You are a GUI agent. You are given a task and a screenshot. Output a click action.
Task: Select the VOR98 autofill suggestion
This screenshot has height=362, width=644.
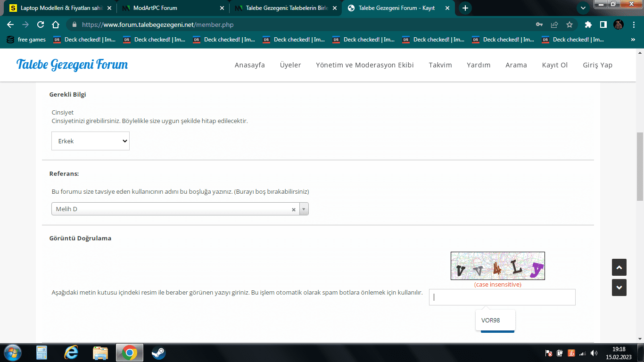[491, 321]
